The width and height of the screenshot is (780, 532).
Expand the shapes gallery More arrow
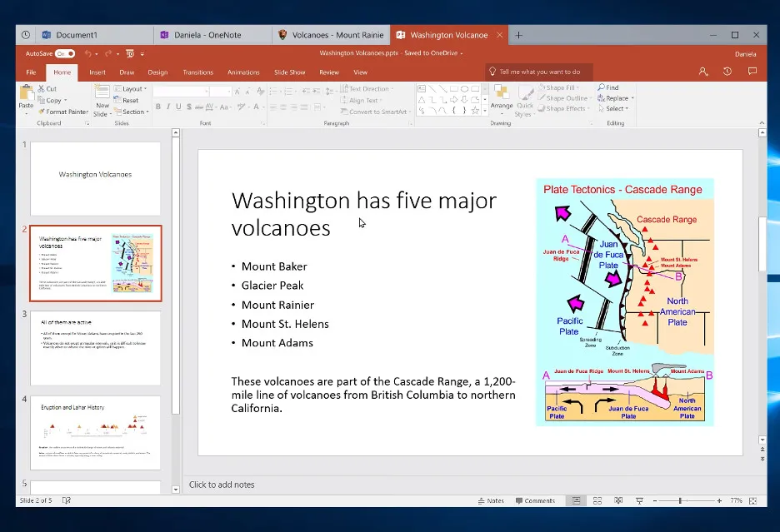pos(485,111)
